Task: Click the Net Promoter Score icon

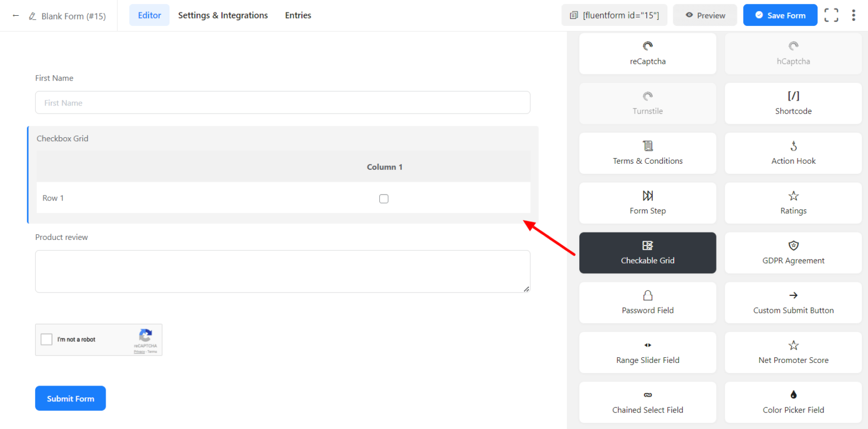Action: 793,352
